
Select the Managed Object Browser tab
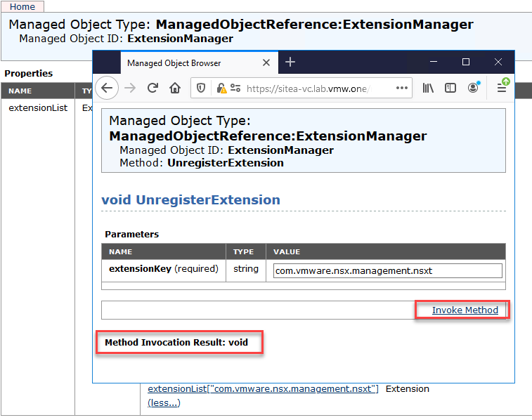coord(200,63)
